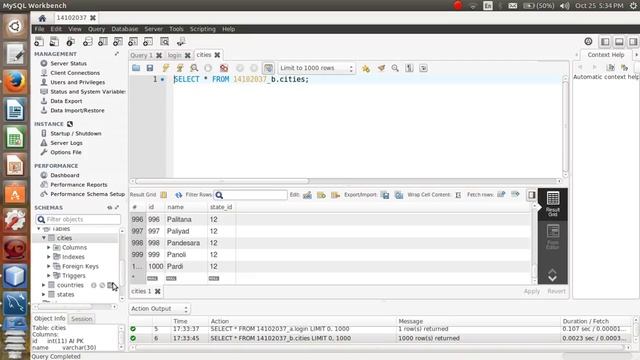Toggle word wrap icon in editor toolbar

[x=423, y=68]
